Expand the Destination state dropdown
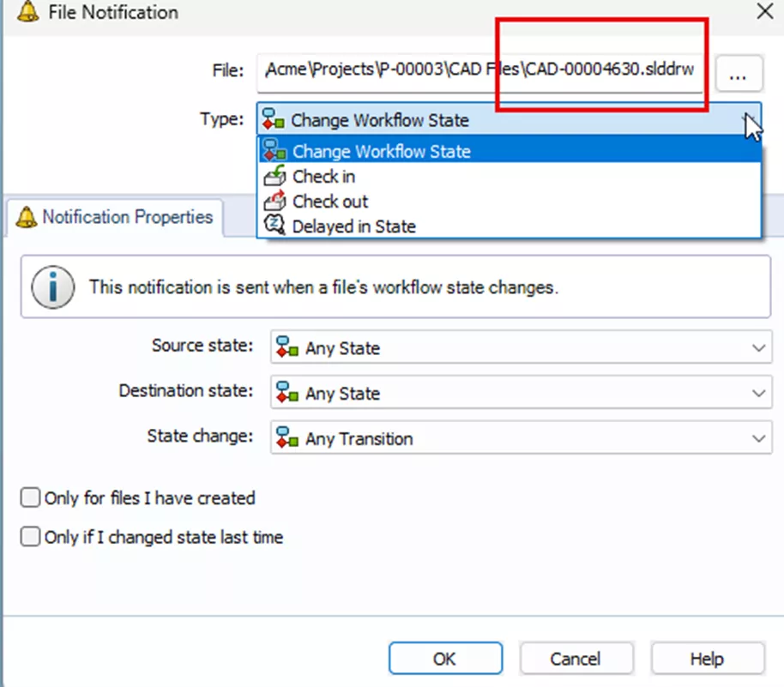The height and width of the screenshot is (687, 784). 758,393
